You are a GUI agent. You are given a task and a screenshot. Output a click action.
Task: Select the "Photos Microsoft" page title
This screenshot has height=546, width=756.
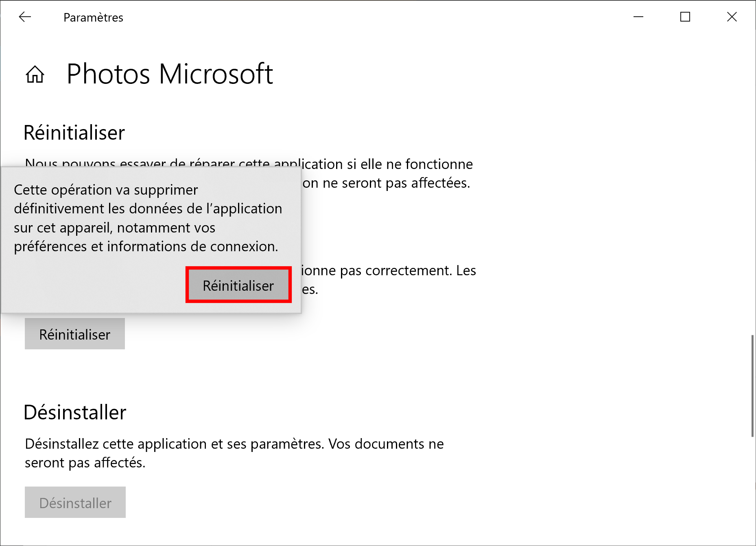[x=170, y=74]
